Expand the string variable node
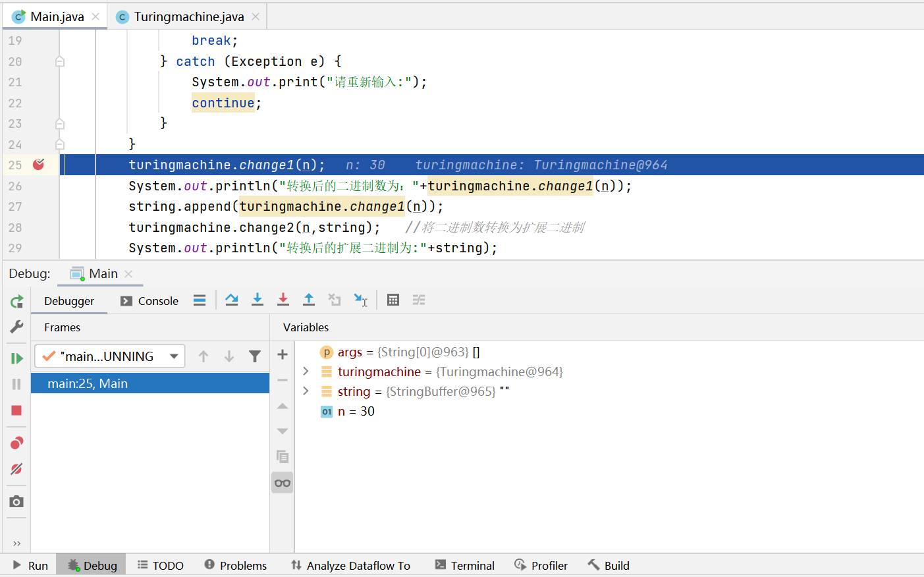 (306, 391)
